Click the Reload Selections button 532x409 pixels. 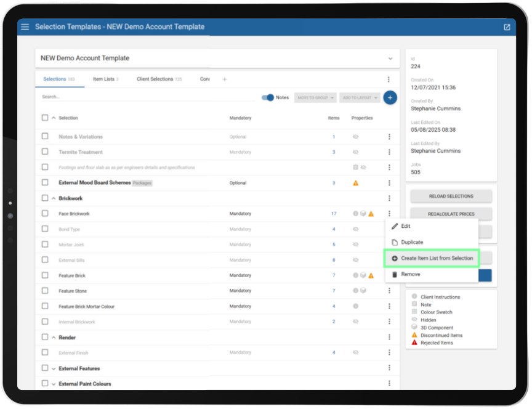(x=451, y=196)
